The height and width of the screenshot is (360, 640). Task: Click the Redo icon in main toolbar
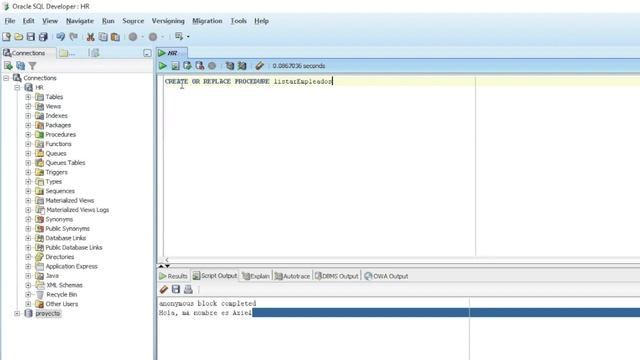[73, 37]
